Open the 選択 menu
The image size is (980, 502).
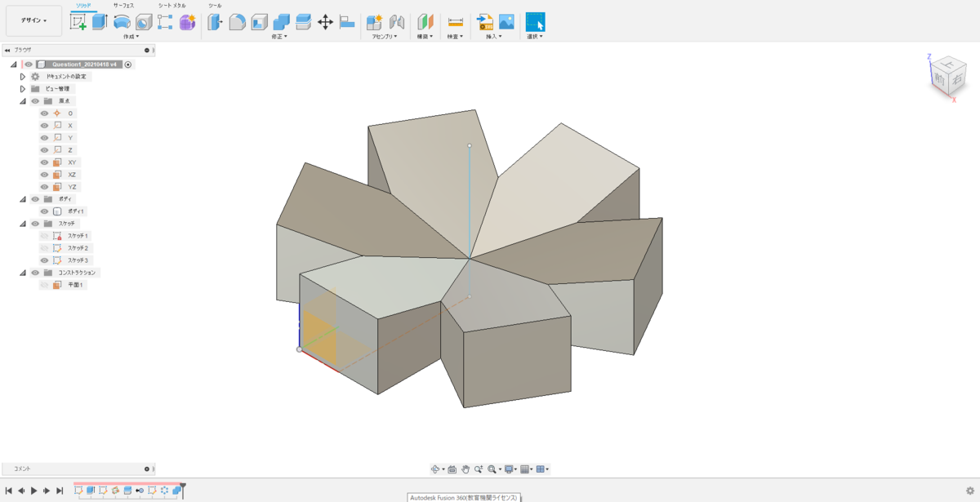pos(535,37)
